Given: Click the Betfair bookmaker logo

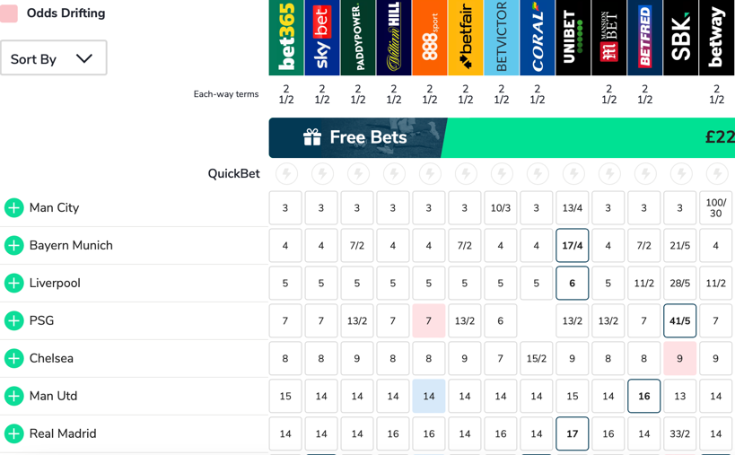Looking at the screenshot, I should (x=465, y=38).
